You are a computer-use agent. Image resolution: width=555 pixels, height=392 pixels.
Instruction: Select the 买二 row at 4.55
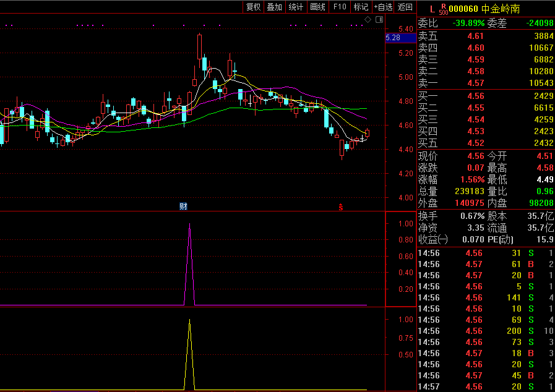coord(486,108)
